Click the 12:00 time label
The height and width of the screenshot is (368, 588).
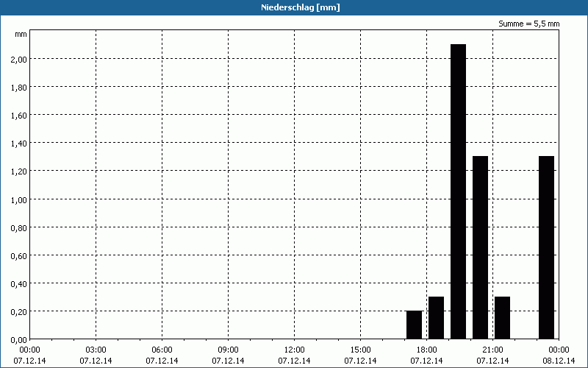coord(295,350)
